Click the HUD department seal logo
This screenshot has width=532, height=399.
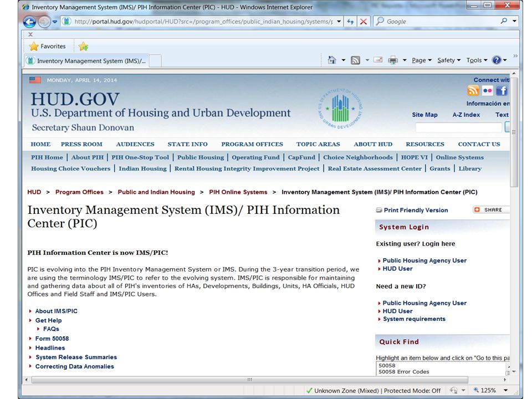(x=340, y=109)
